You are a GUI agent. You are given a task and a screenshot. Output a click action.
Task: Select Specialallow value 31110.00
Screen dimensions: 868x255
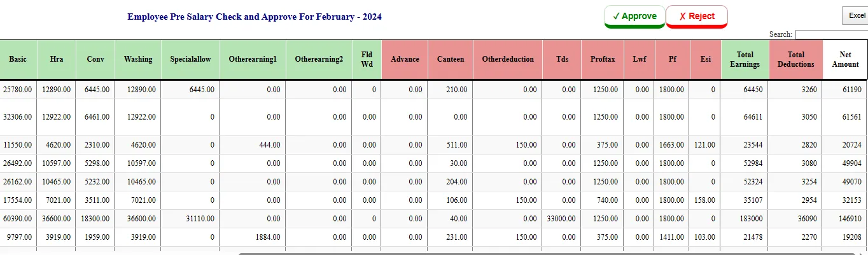click(x=200, y=219)
